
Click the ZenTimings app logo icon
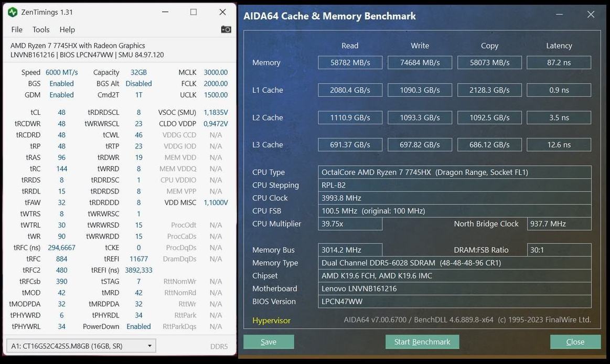pyautogui.click(x=13, y=12)
